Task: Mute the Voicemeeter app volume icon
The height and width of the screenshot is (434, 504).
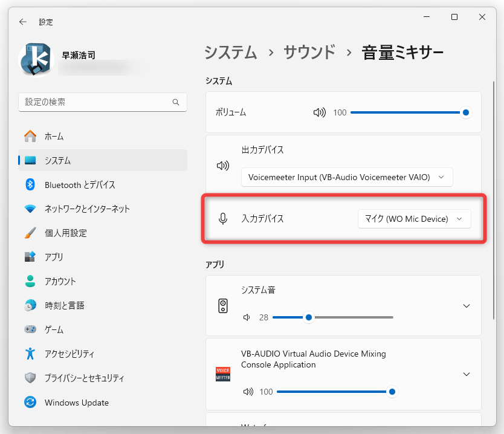Action: coord(248,392)
